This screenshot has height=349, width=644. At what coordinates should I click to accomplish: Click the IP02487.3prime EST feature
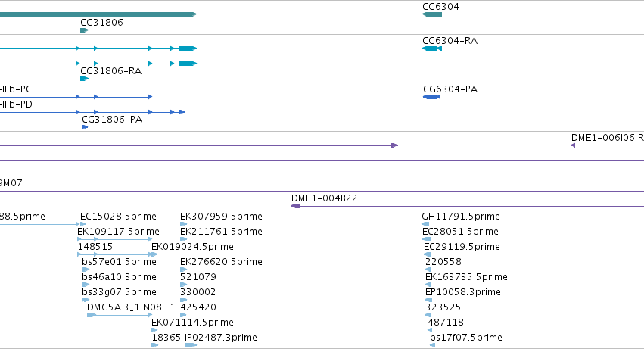(191, 345)
